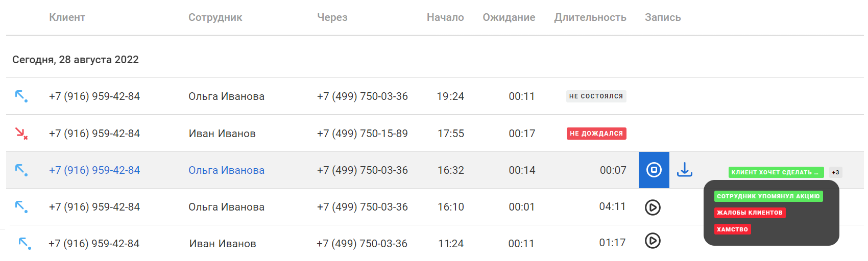Click outgoing call arrow icon for 11:24 call
This screenshot has height=261, width=868.
click(x=25, y=243)
